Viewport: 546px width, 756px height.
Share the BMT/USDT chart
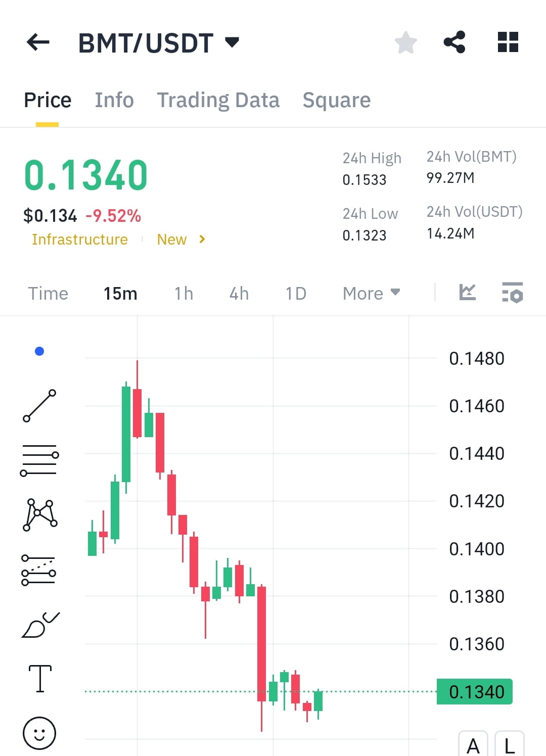pos(454,42)
